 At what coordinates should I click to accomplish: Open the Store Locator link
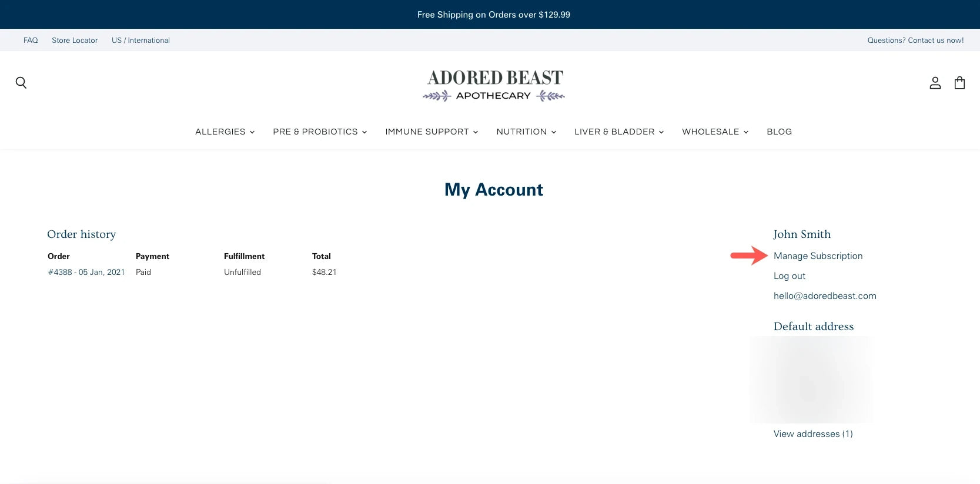pos(75,41)
